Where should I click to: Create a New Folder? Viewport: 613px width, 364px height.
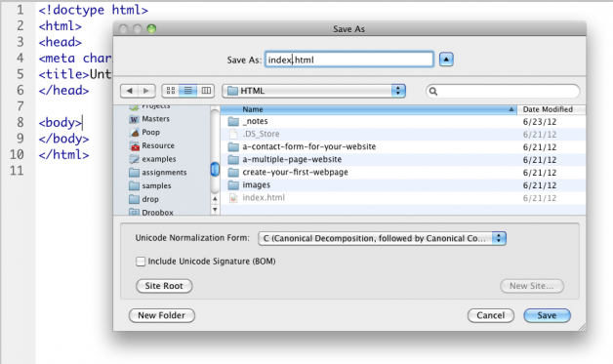pyautogui.click(x=161, y=315)
